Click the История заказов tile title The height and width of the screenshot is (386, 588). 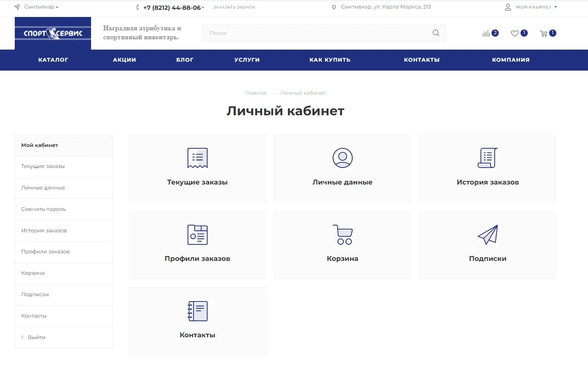pyautogui.click(x=488, y=182)
